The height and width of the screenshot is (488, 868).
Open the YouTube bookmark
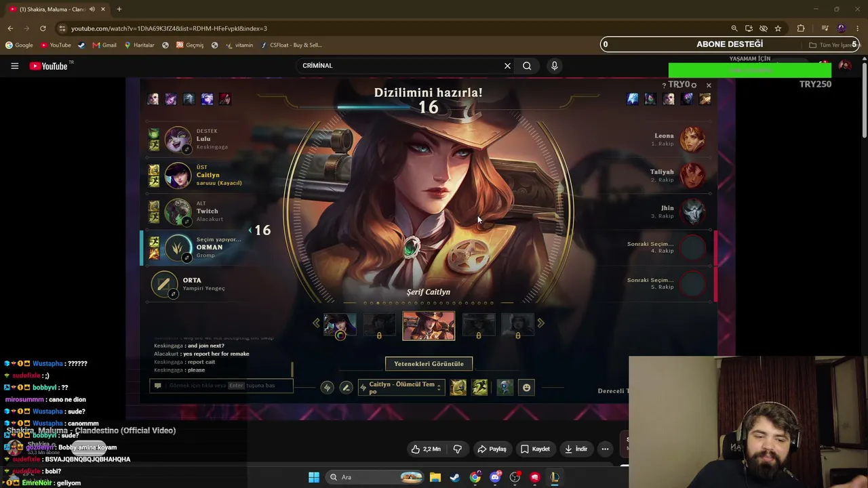pos(56,45)
